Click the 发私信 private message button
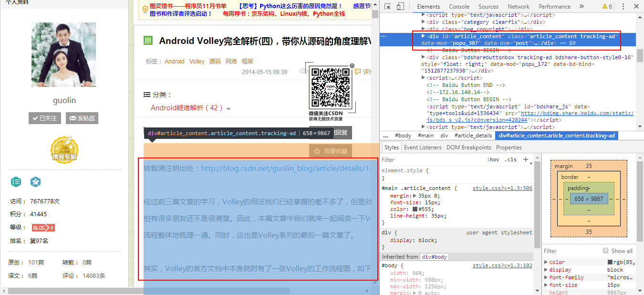 [x=82, y=118]
